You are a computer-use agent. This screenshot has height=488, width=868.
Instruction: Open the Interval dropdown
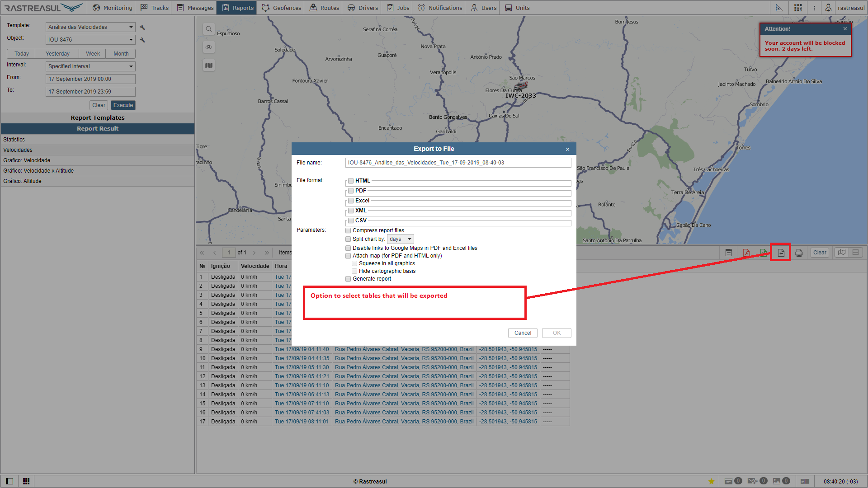(x=90, y=66)
